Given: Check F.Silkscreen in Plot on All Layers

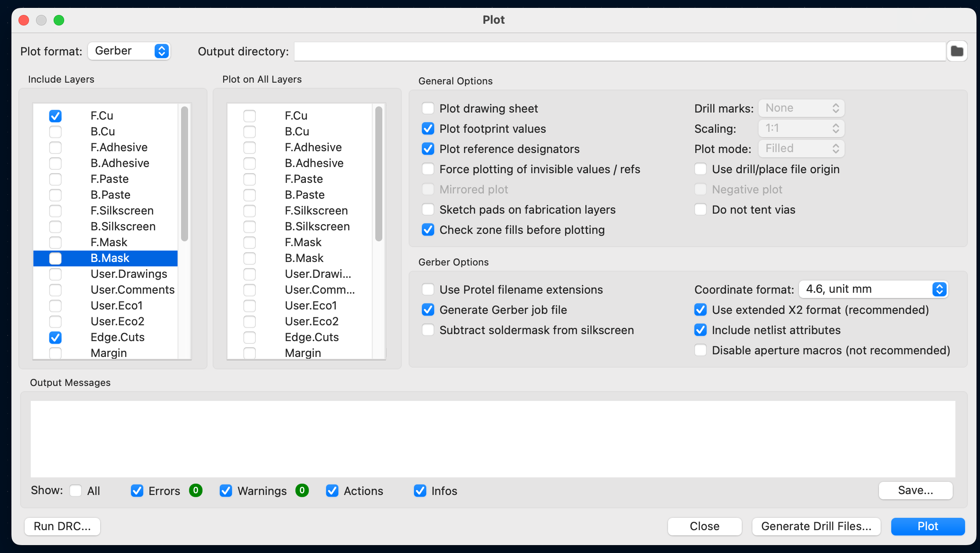Looking at the screenshot, I should (x=250, y=211).
